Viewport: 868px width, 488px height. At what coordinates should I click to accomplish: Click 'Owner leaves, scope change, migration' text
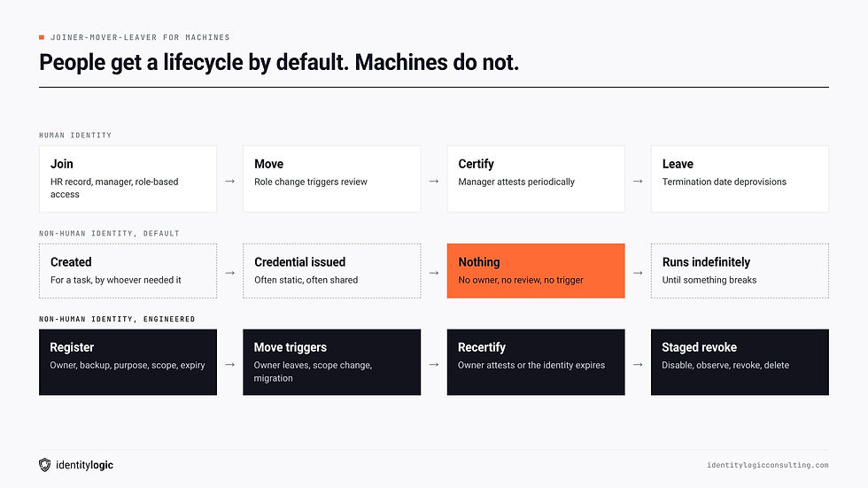(x=313, y=372)
